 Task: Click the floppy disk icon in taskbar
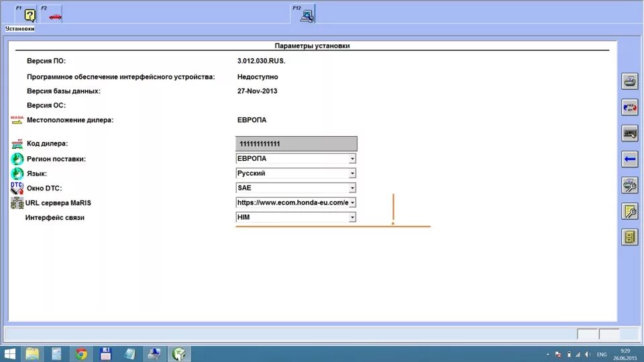[x=105, y=354]
